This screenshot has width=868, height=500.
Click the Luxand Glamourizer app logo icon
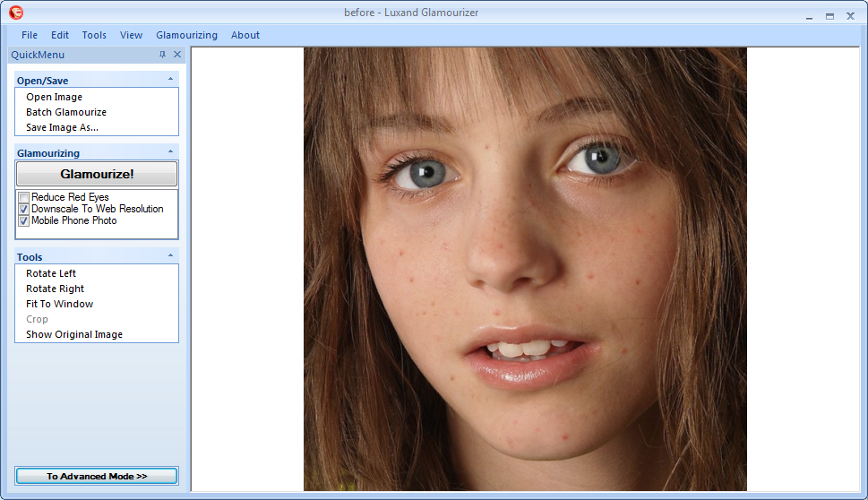pyautogui.click(x=16, y=13)
